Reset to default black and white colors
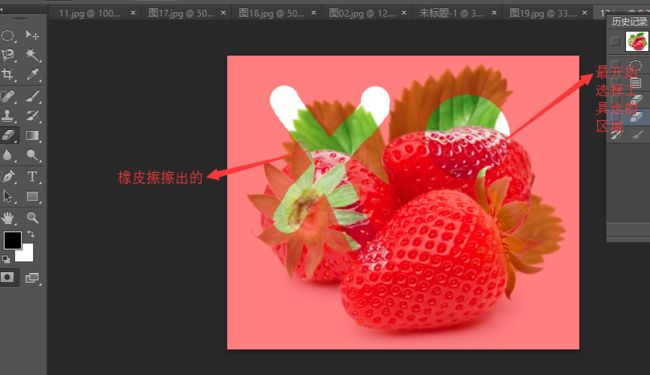This screenshot has width=650, height=375. coord(6,259)
